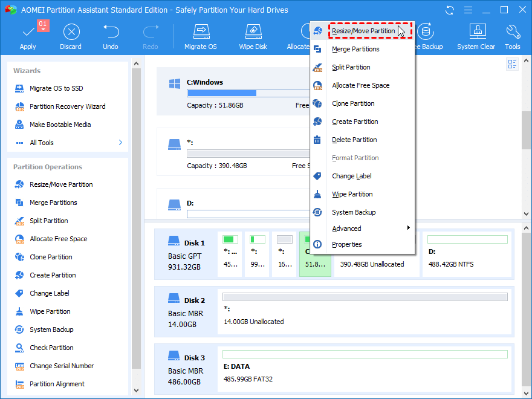Open the Tools wrench icon
This screenshot has height=399, width=532.
pyautogui.click(x=513, y=32)
